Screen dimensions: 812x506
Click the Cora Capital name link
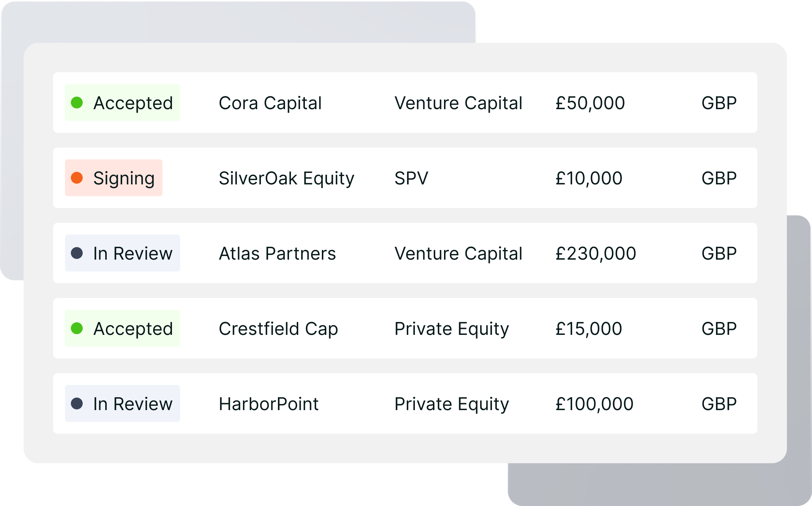[x=270, y=103]
